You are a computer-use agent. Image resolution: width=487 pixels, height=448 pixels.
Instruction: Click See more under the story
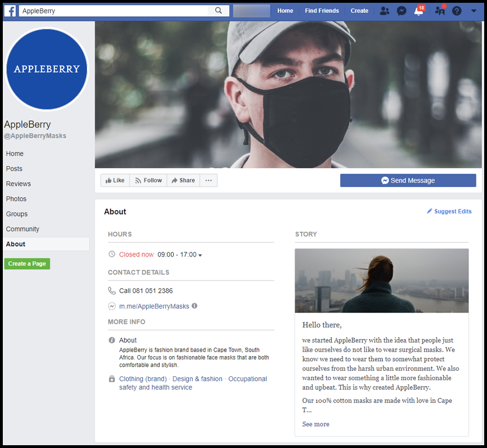coord(316,424)
